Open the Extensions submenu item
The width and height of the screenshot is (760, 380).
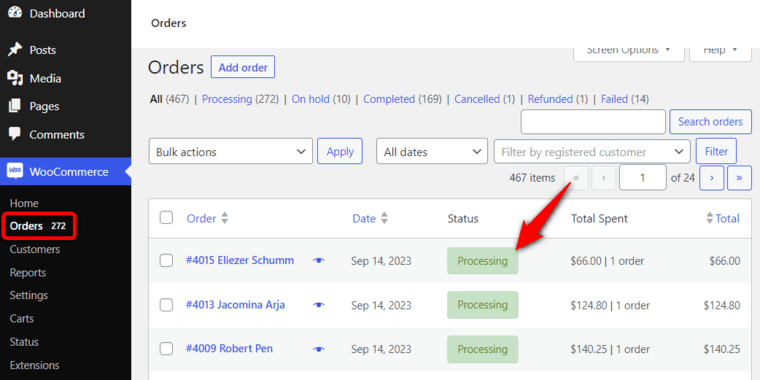pyautogui.click(x=34, y=365)
